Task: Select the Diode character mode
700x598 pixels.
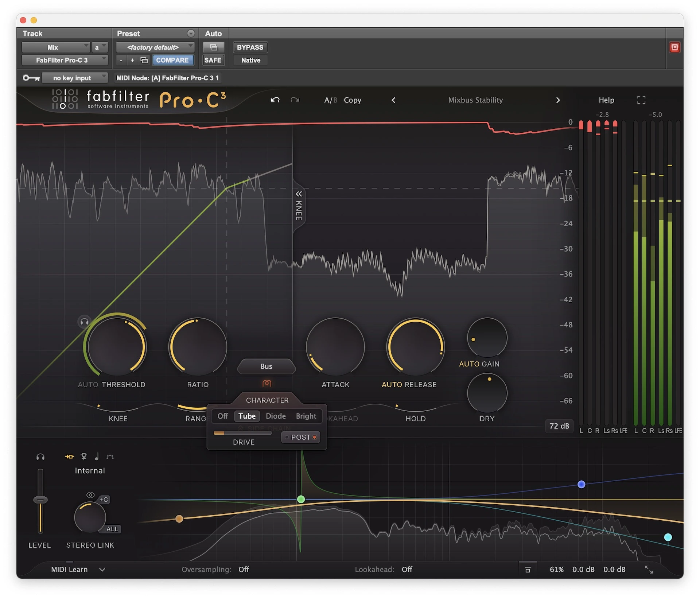Action: [275, 416]
